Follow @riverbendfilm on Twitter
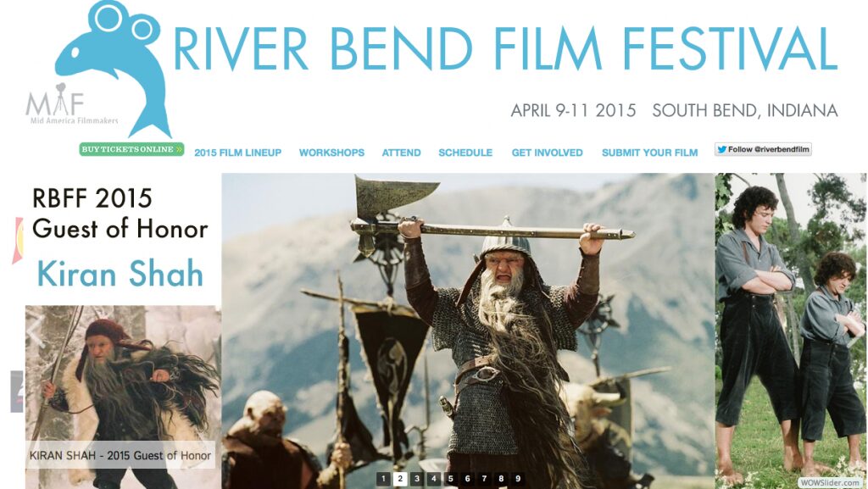 tap(763, 149)
